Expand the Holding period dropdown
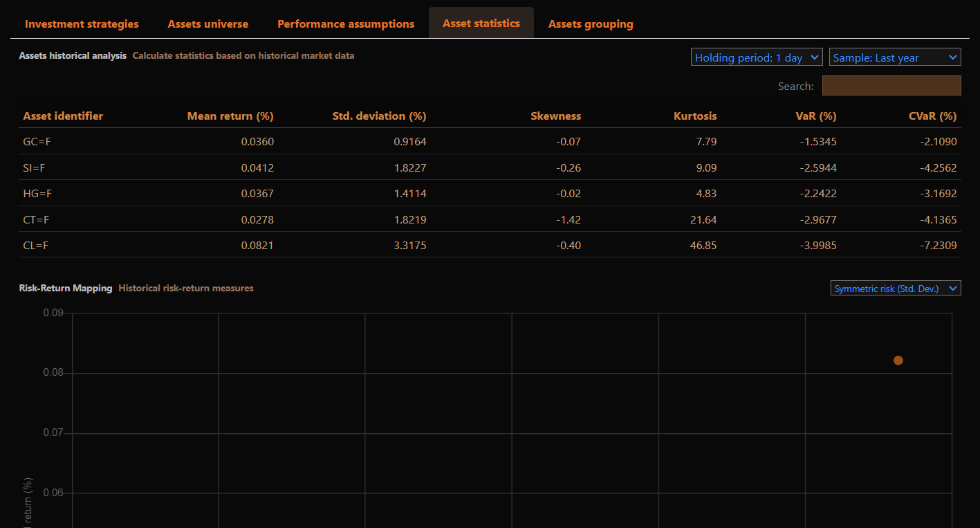Image resolution: width=980 pixels, height=528 pixels. 757,57
